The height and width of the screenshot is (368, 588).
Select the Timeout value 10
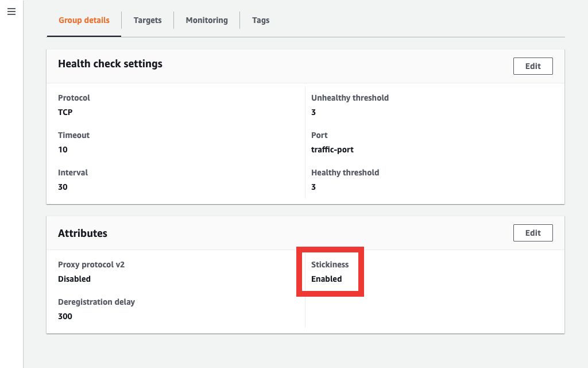63,149
